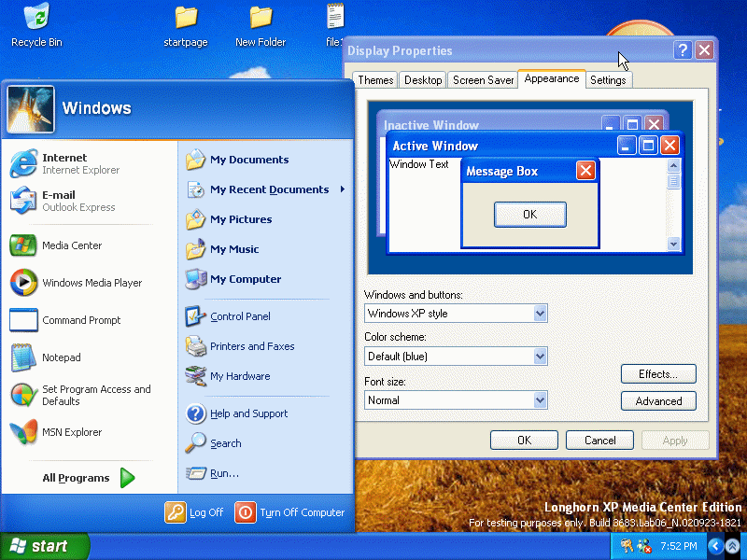Click the double up-arrow tray button
This screenshot has width=747, height=560.
click(x=733, y=546)
